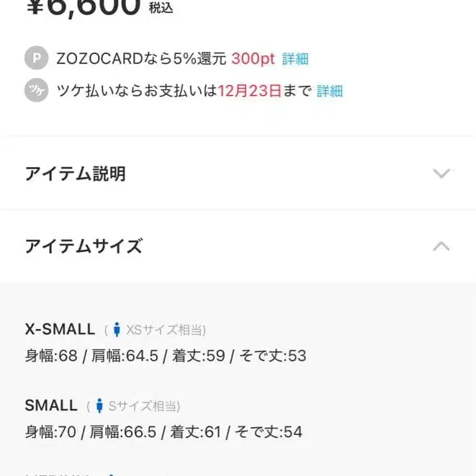This screenshot has height=476, width=476.
Task: Expand the アイテム説明 chevron
Action: [x=441, y=174]
